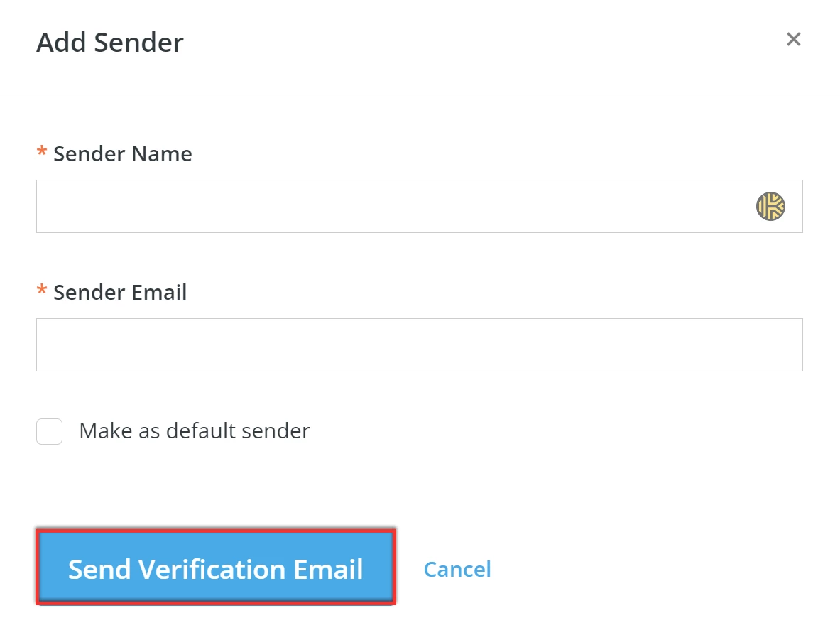
Task: Select the circular brand icon inside the name input
Action: tap(770, 206)
